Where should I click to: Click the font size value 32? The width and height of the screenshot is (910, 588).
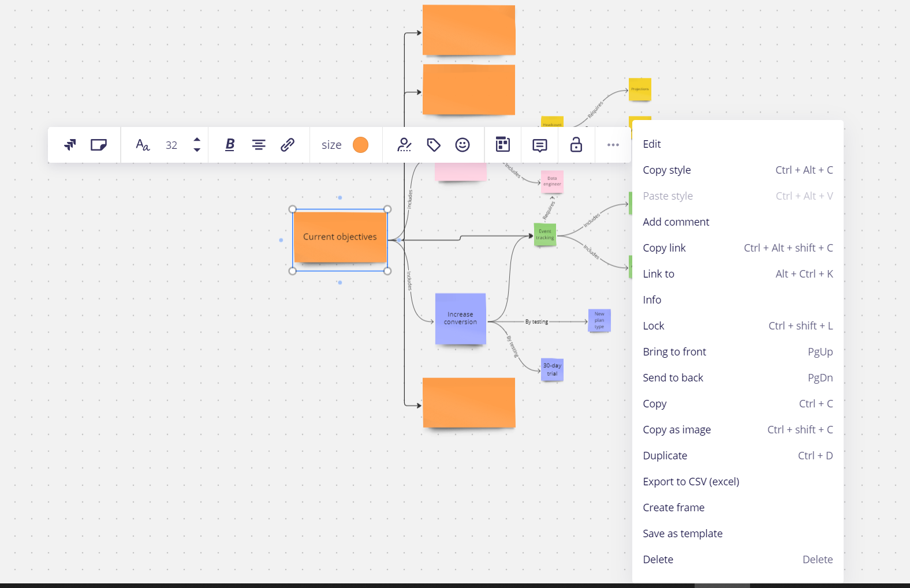pyautogui.click(x=171, y=145)
